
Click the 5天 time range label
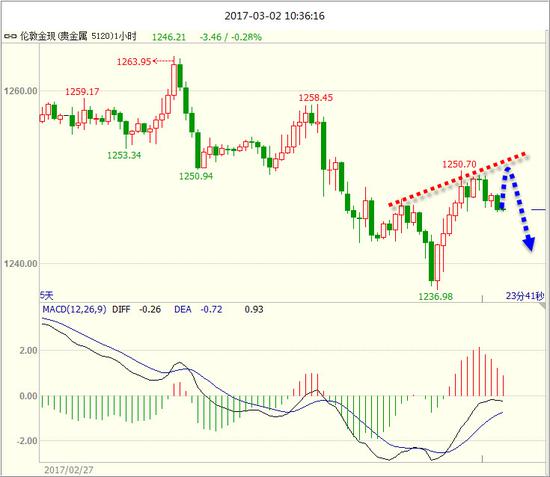click(x=47, y=296)
